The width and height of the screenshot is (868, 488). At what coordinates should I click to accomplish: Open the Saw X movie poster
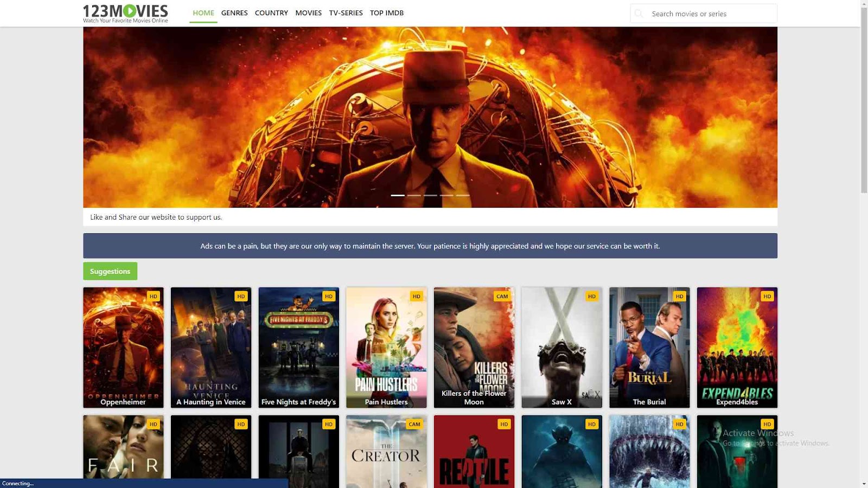tap(562, 348)
